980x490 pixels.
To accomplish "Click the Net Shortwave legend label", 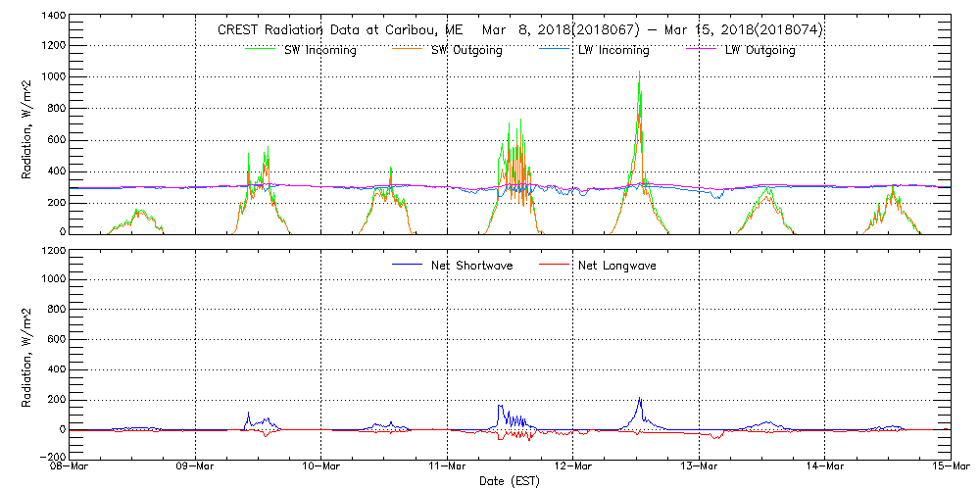I will click(472, 266).
